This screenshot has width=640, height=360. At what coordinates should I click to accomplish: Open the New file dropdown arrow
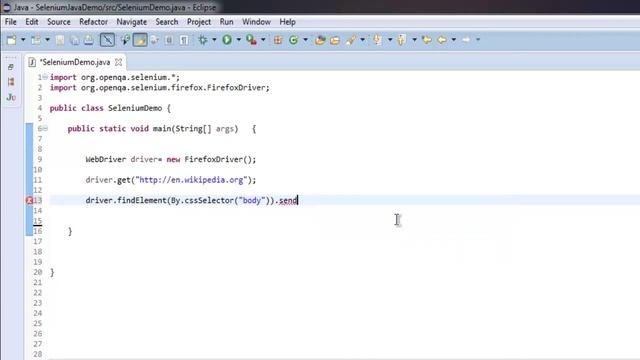23,40
